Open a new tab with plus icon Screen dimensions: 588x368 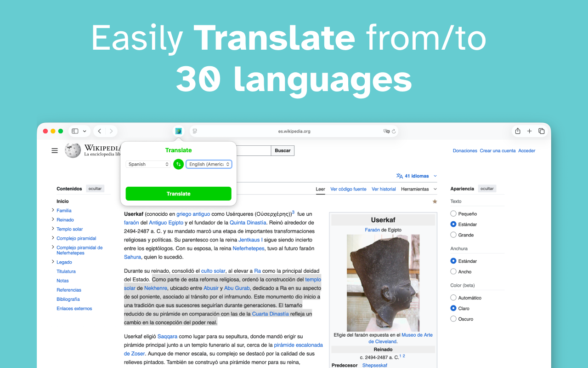[x=529, y=131]
